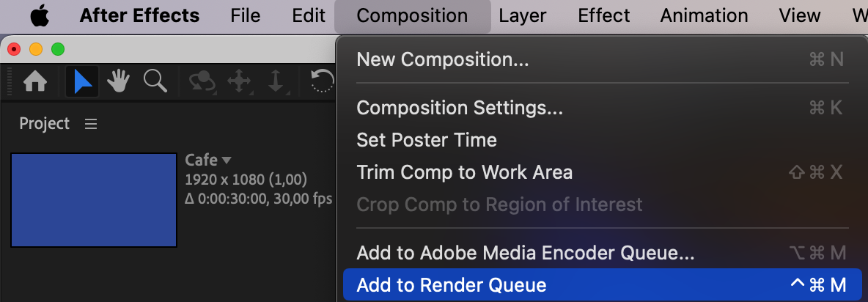Select the Zoom magnifier tool
Screen dimensions: 868x302
coord(155,81)
